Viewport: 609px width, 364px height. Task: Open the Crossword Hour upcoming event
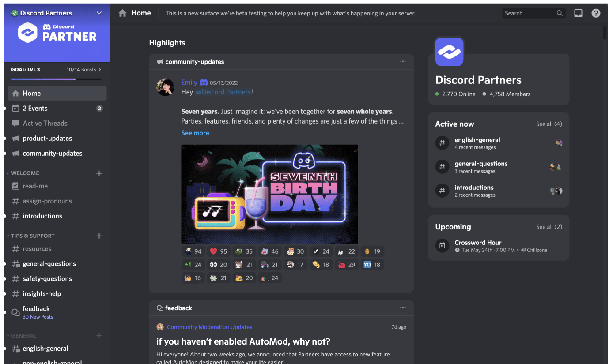(x=499, y=246)
